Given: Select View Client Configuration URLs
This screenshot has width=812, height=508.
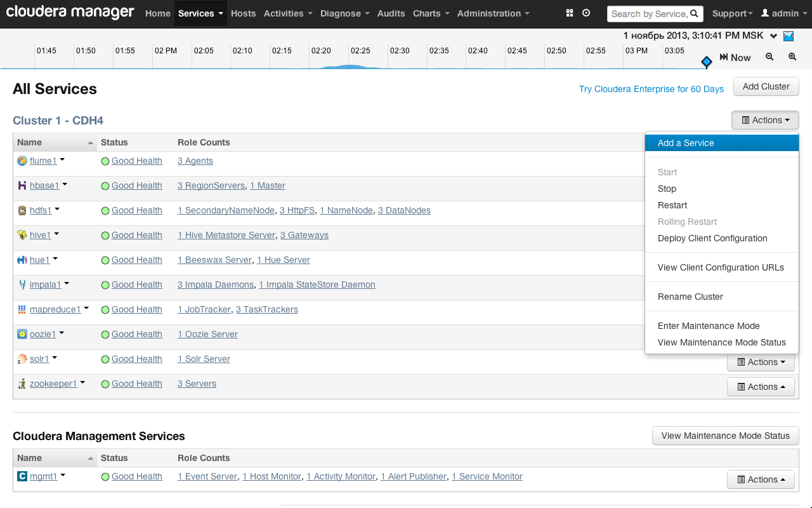Looking at the screenshot, I should click(722, 267).
